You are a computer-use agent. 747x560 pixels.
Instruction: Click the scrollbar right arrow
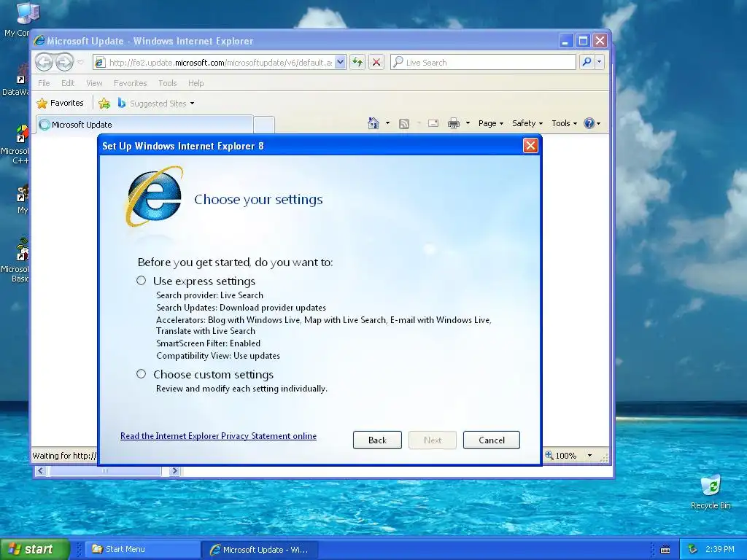(x=175, y=471)
